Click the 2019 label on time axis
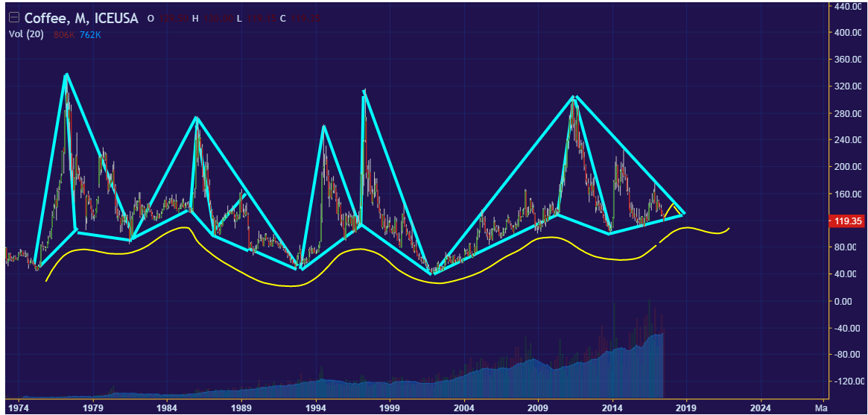This screenshot has height=415, width=868. [x=686, y=408]
